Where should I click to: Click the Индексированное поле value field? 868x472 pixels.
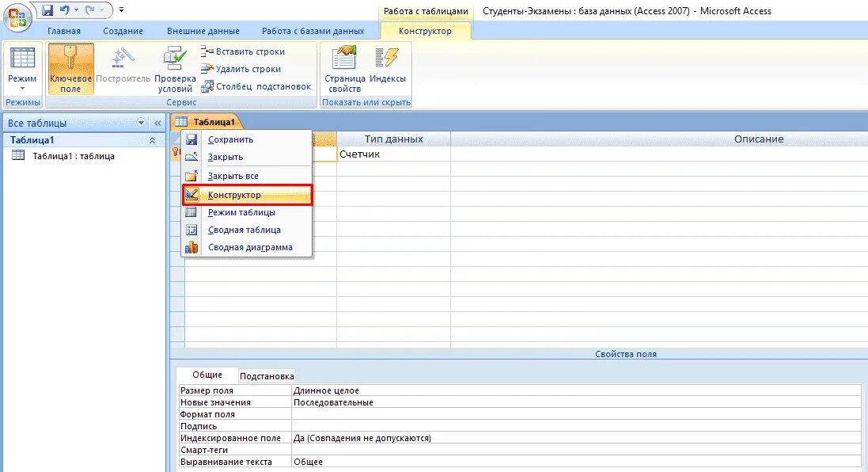[x=576, y=438]
